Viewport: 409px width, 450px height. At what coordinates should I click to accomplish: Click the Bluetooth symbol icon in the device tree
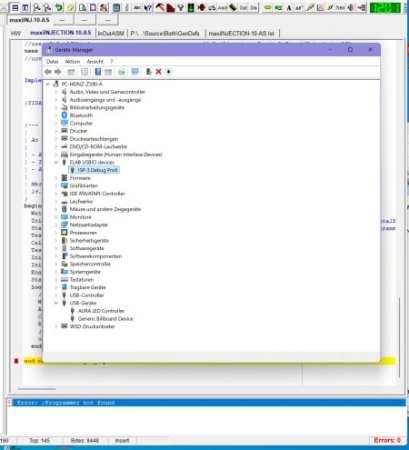(x=64, y=115)
